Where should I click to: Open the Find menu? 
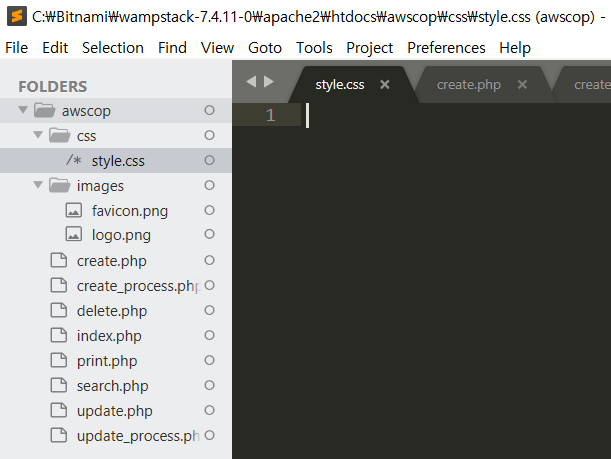click(172, 48)
